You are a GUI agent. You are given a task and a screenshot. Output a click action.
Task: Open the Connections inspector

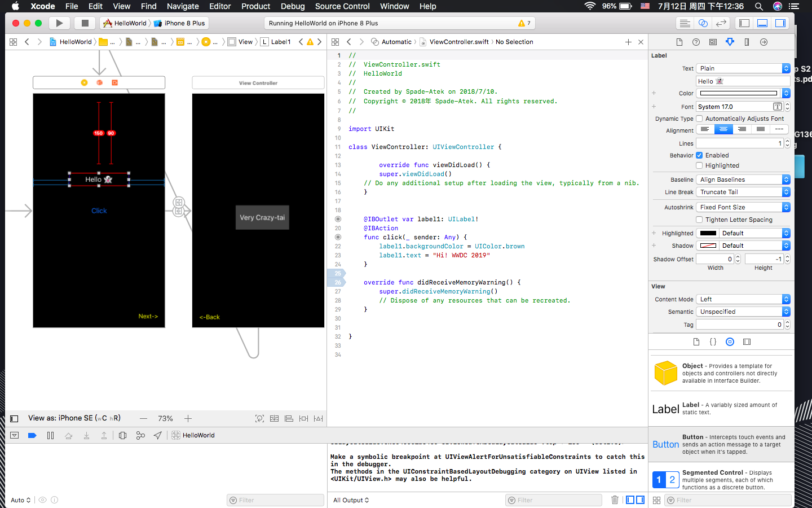(764, 42)
